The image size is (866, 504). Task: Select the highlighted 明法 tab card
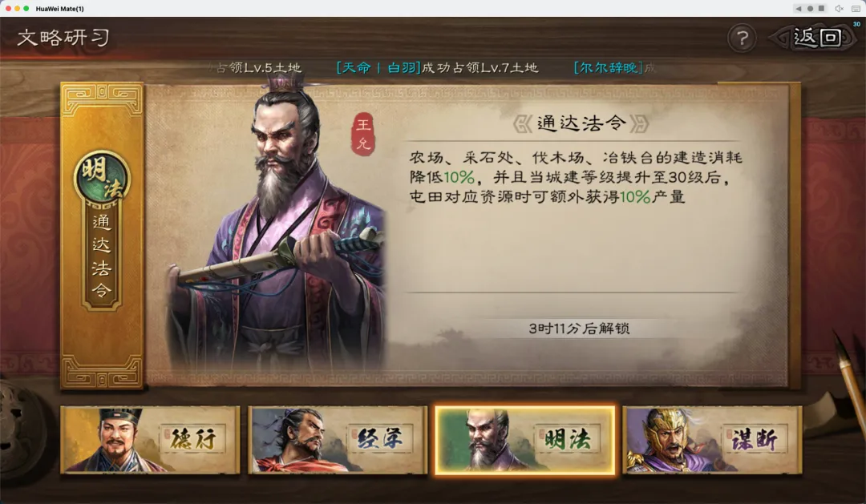tap(524, 440)
